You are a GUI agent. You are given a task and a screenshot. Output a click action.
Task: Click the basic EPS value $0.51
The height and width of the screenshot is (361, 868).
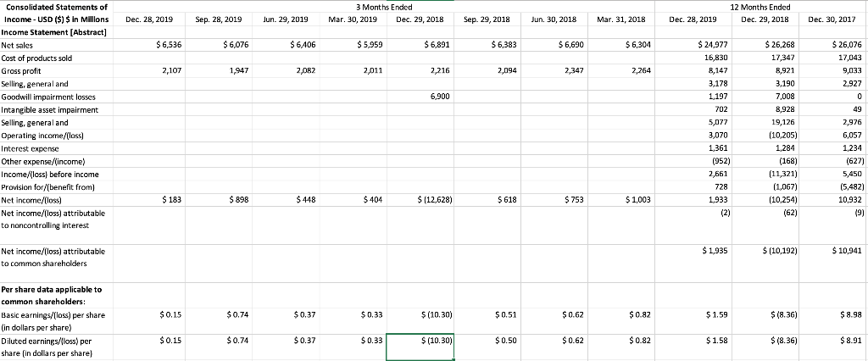pos(507,315)
